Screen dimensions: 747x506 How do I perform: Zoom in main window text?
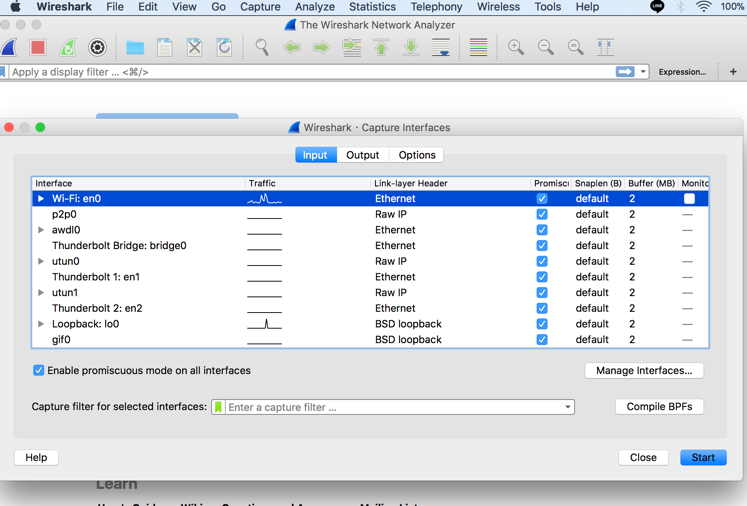coord(516,47)
